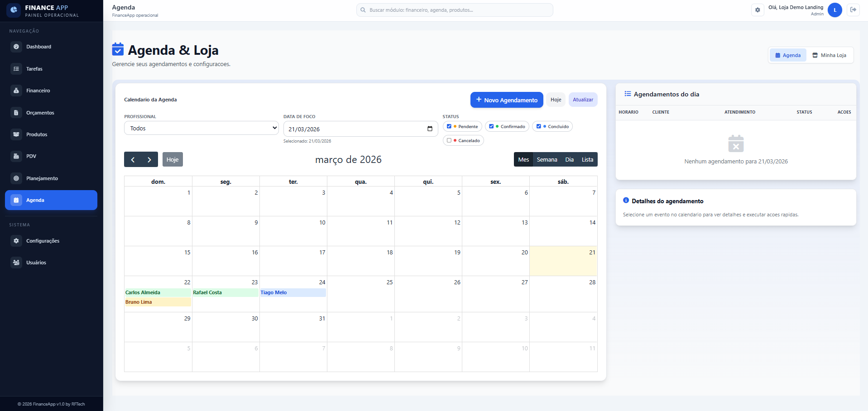Switch calendar to Lista view

coord(588,159)
